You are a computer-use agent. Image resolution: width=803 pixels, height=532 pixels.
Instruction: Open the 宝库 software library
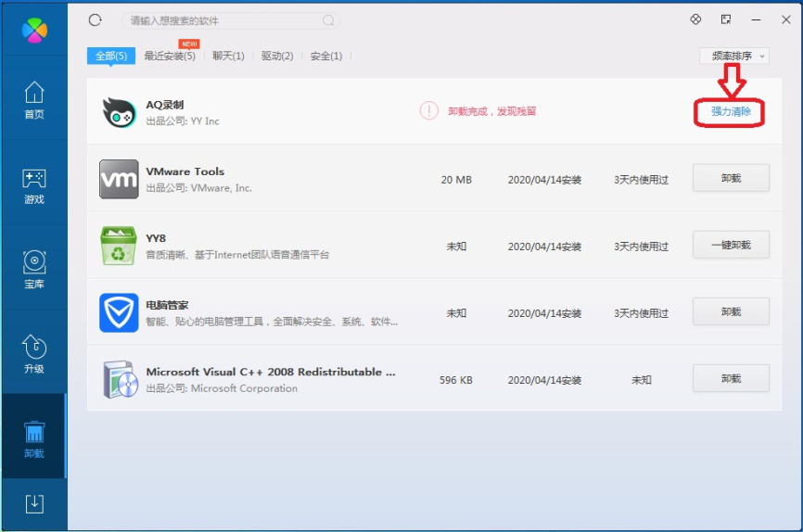click(x=33, y=270)
